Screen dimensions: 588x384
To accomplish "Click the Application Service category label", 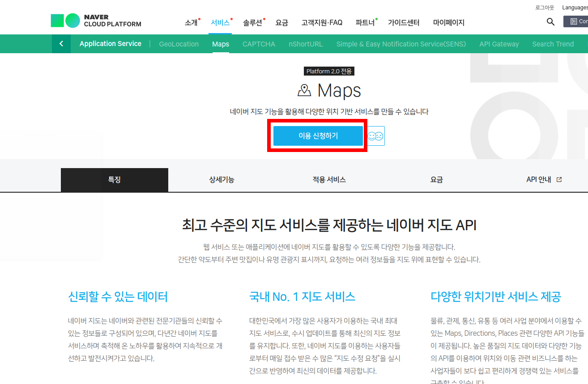I will (x=111, y=44).
